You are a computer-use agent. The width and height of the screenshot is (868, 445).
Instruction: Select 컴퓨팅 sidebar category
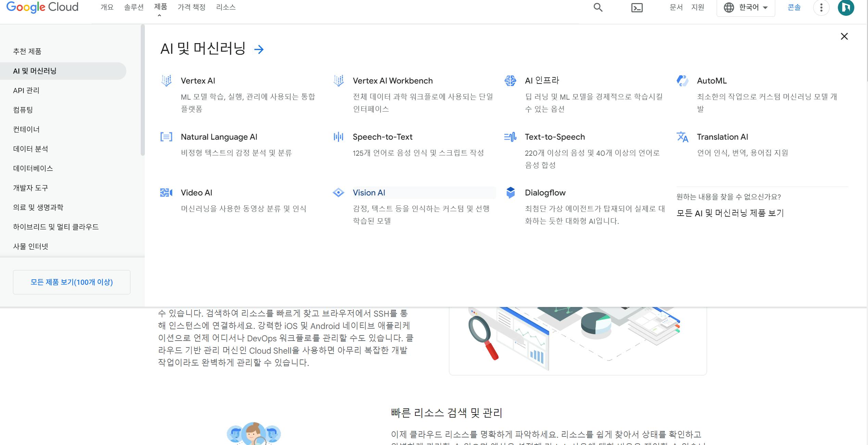coord(23,110)
